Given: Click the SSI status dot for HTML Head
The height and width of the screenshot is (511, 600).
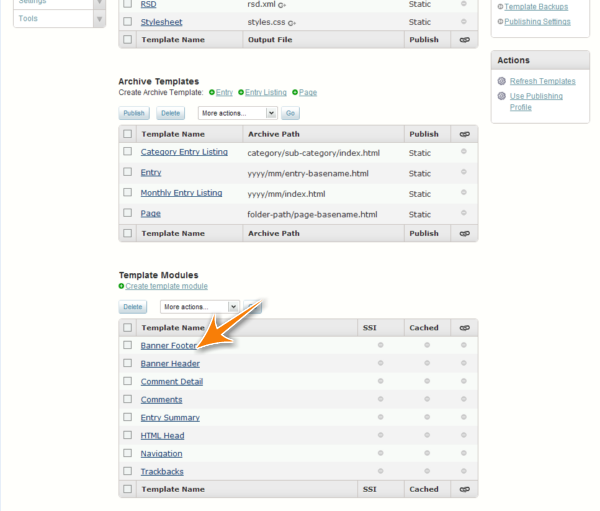Looking at the screenshot, I should point(380,435).
